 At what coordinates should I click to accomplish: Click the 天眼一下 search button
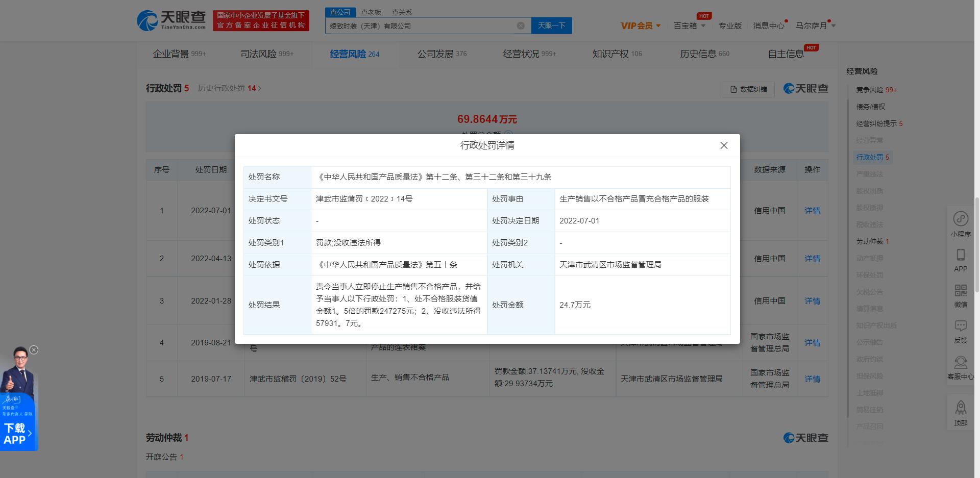tap(551, 26)
